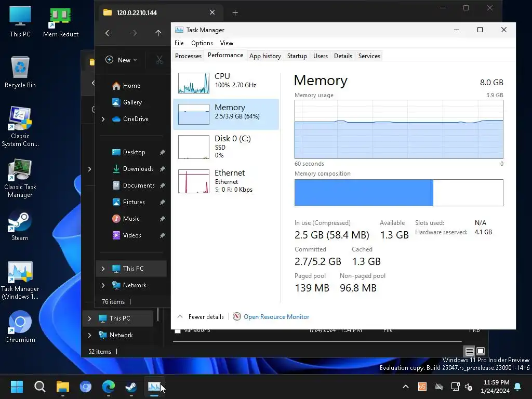
Task: Click the muted volume tray icon
Action: 469,387
